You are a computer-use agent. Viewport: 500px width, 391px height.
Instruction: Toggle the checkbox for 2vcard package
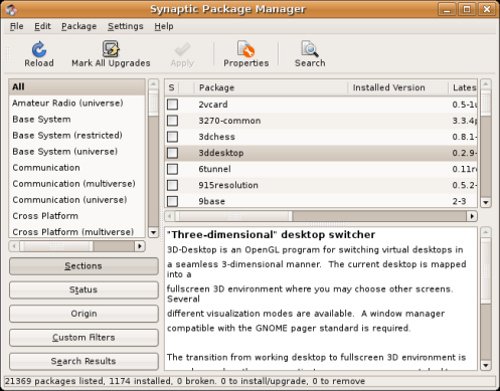pos(172,104)
